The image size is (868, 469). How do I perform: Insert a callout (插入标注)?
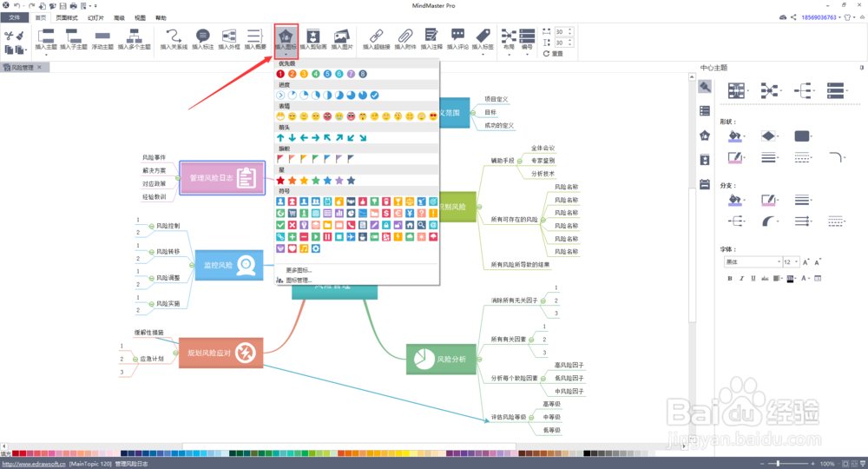[x=202, y=40]
